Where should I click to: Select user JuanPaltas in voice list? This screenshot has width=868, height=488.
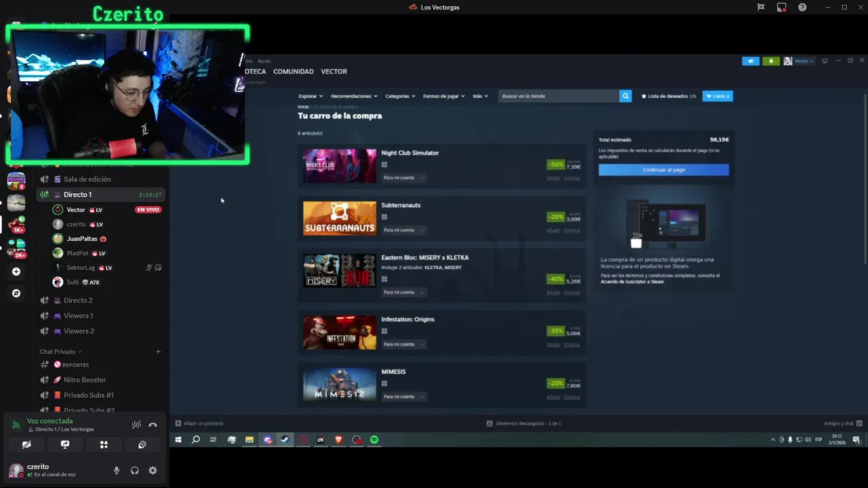tap(81, 239)
